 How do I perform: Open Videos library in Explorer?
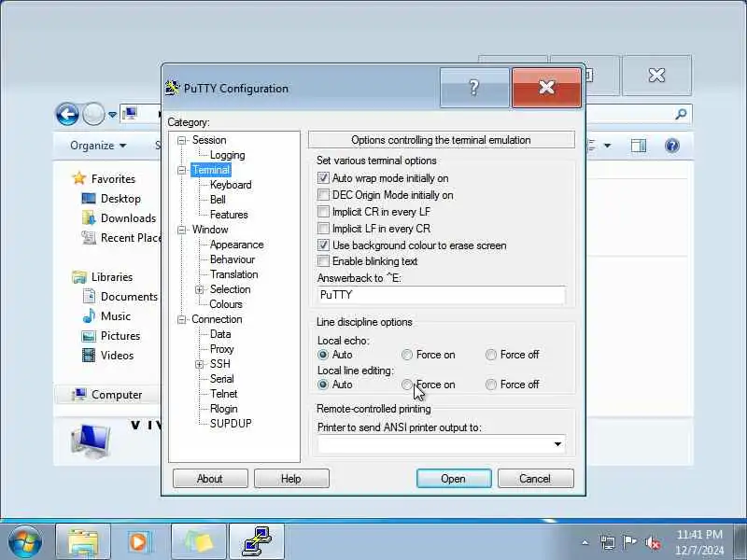point(117,356)
